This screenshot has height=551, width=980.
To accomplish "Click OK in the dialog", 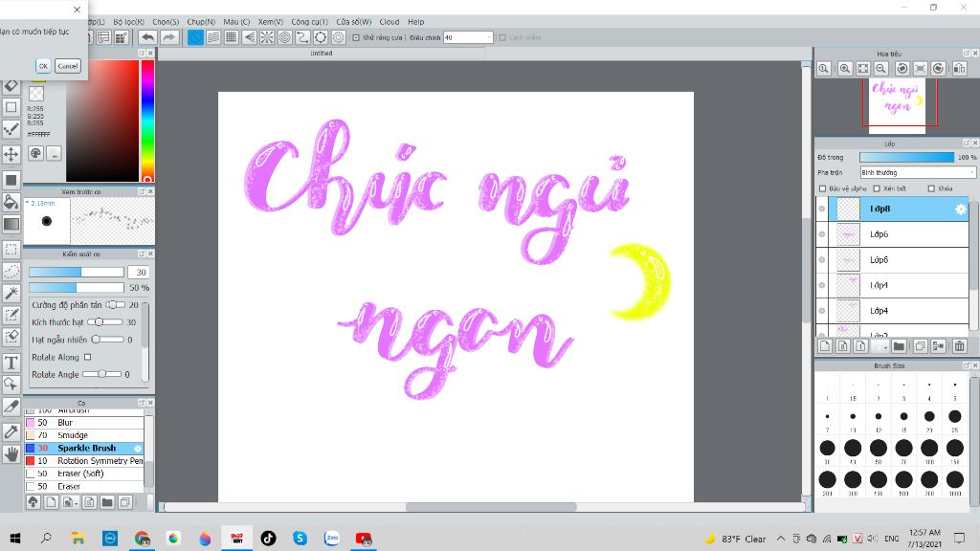I will tap(43, 66).
